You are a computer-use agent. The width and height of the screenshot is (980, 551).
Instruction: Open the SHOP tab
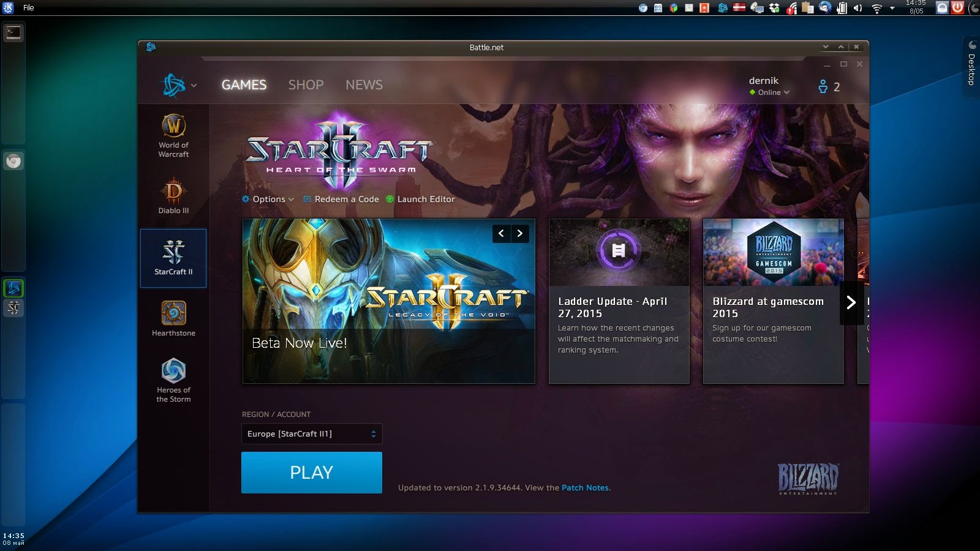tap(306, 84)
